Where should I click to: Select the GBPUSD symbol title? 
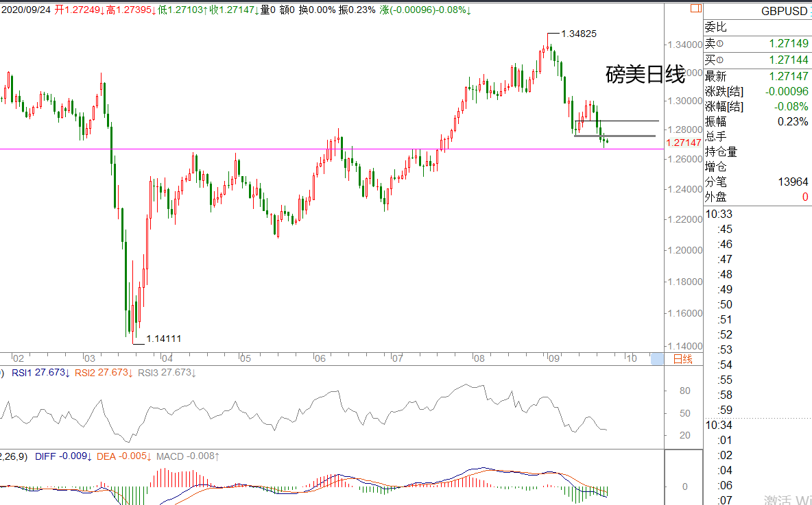(784, 12)
